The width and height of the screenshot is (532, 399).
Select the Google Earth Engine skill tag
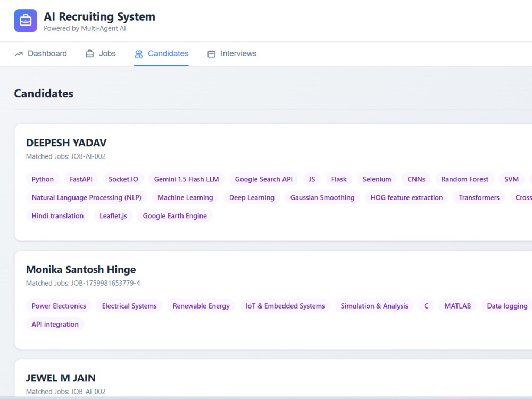pos(174,216)
